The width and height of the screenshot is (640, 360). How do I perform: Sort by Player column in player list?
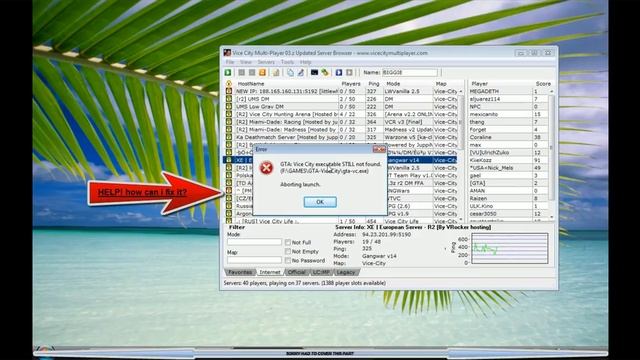[500, 84]
